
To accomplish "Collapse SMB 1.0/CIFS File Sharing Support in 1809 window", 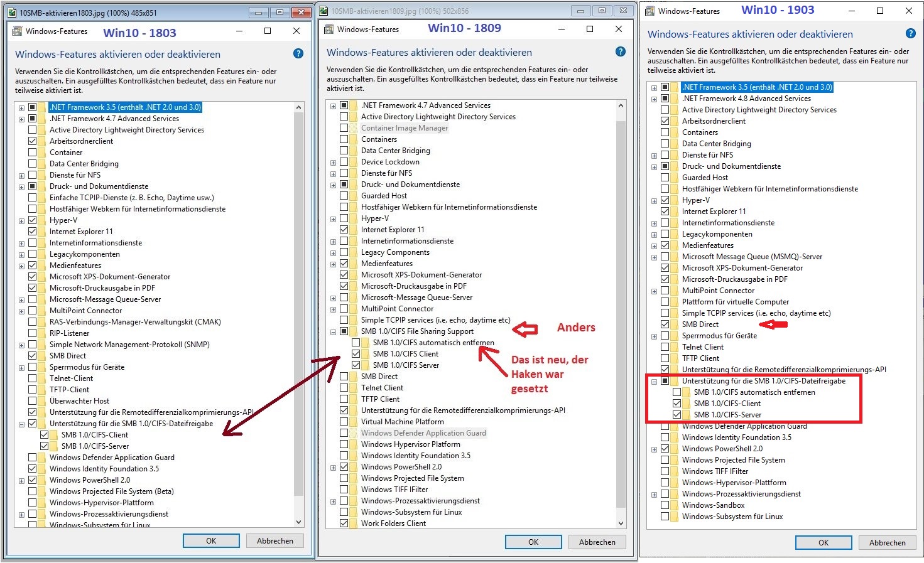I will tap(334, 332).
